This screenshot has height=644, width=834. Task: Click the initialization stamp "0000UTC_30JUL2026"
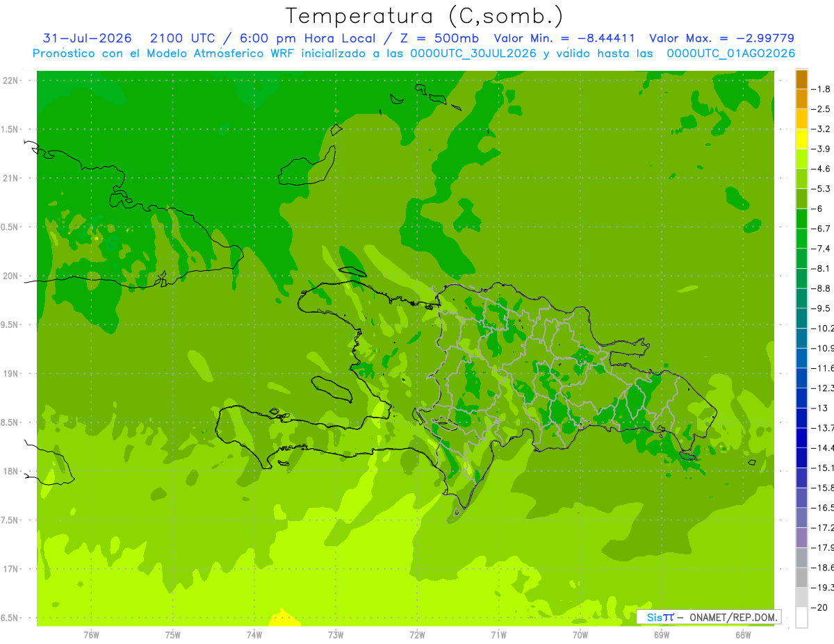click(x=474, y=53)
